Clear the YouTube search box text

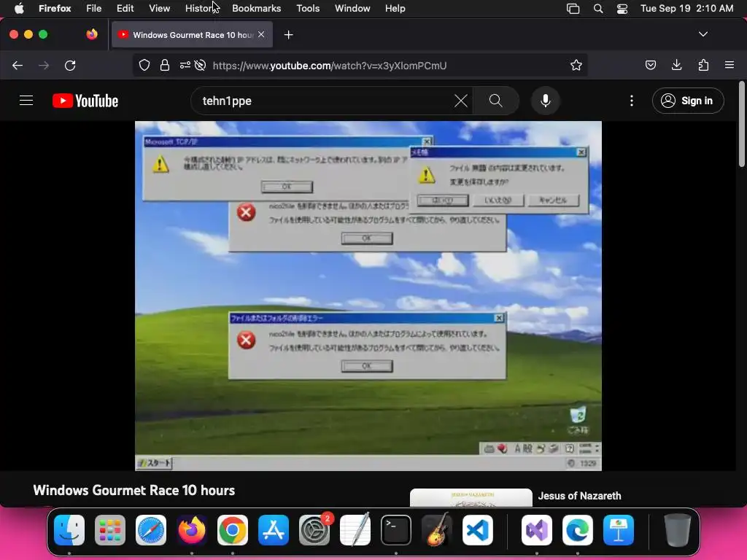[461, 101]
